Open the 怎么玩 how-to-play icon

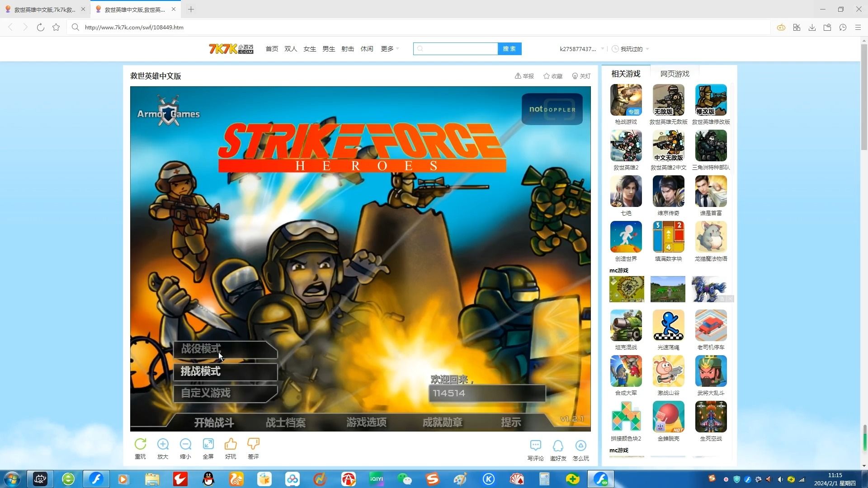[580, 446]
